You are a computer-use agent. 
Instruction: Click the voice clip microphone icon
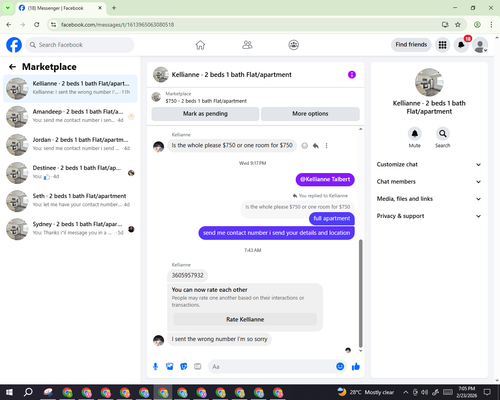point(155,367)
